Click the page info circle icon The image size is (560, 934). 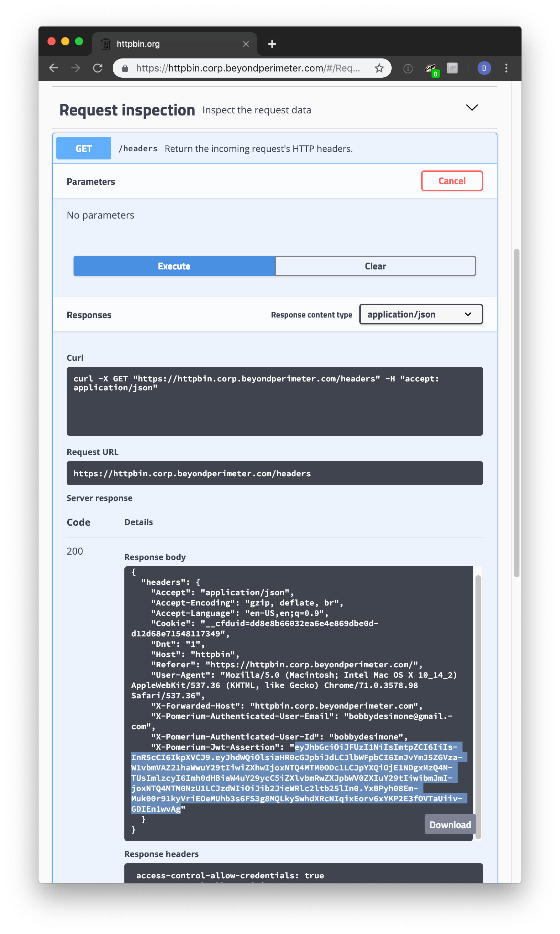click(x=407, y=68)
